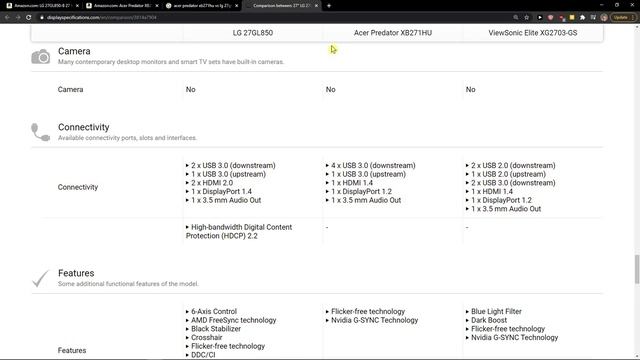Click the Connectivity section heading
This screenshot has height=360, width=640.
tap(84, 127)
